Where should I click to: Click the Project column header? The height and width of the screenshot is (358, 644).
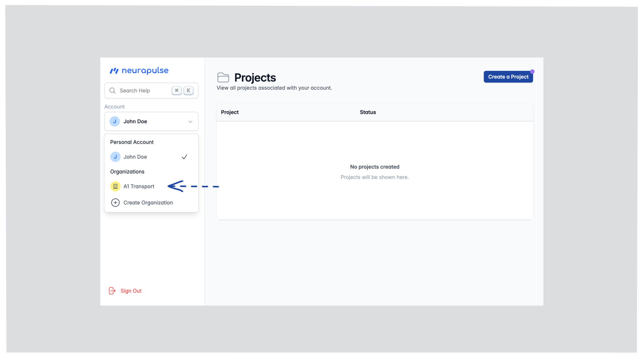point(230,112)
